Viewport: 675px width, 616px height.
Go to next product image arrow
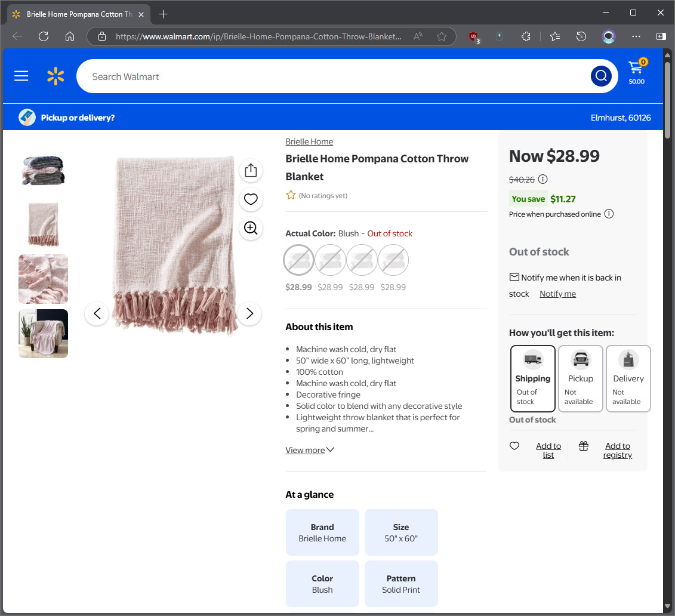(249, 313)
